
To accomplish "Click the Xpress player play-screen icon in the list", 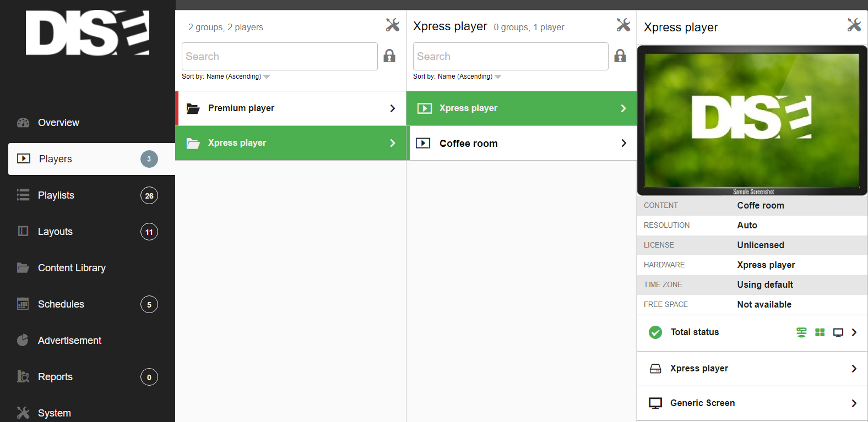I will click(x=425, y=108).
